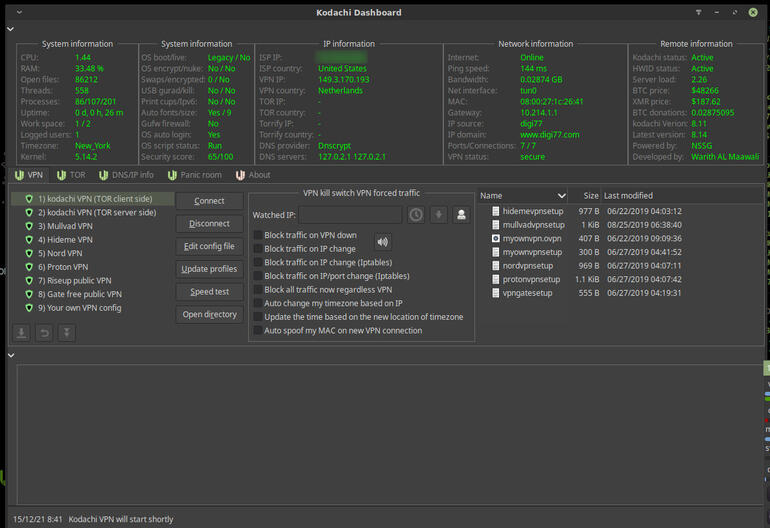Viewport: 770px width, 528px height.
Task: Click the always-on-top pin icon in title bar
Action: coord(698,12)
